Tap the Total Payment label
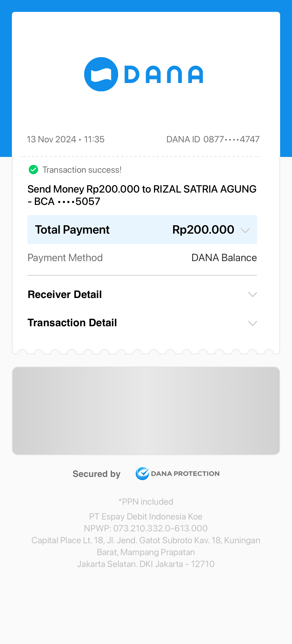 pos(72,230)
